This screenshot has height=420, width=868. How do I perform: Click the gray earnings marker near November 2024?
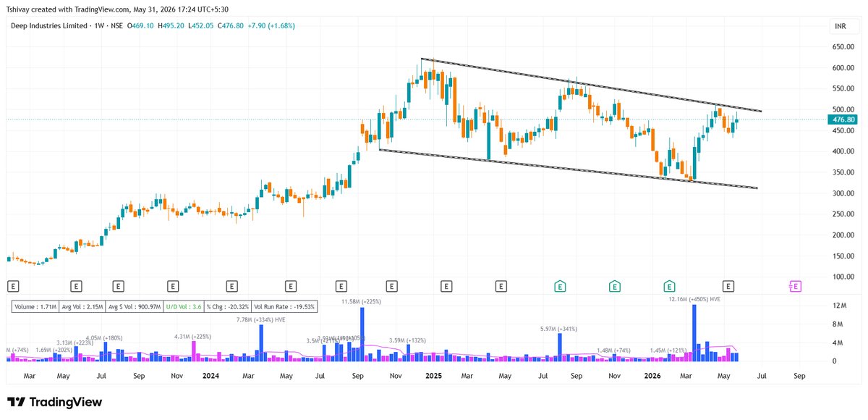tap(392, 286)
